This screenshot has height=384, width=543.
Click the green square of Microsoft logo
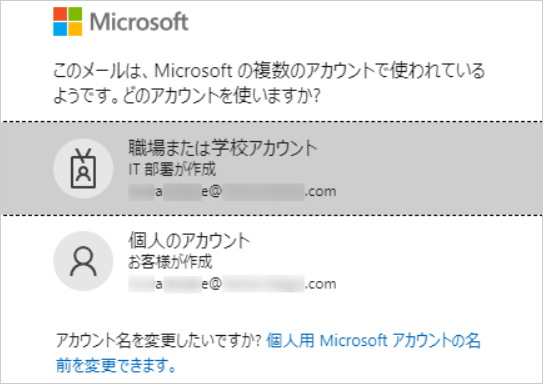coord(75,14)
